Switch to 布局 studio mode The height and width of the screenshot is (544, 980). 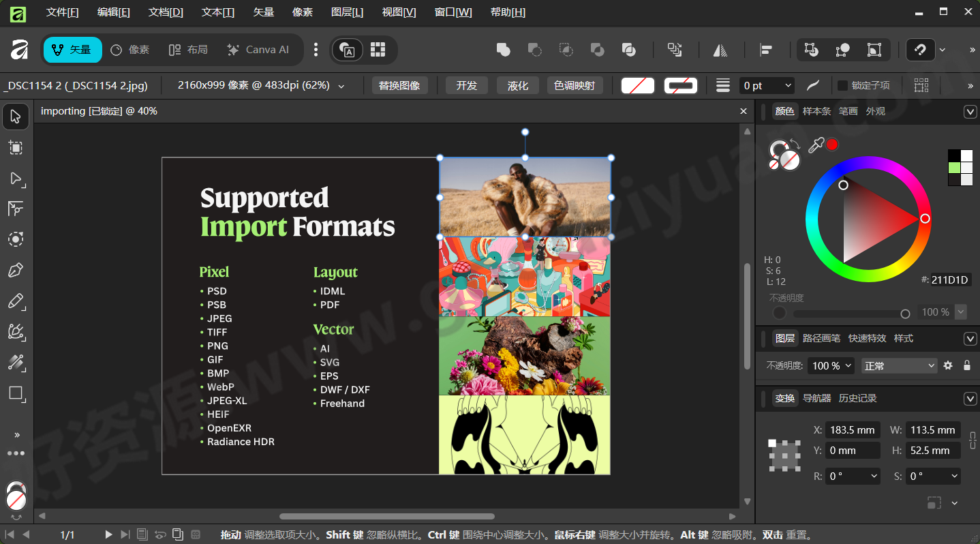pyautogui.click(x=188, y=49)
